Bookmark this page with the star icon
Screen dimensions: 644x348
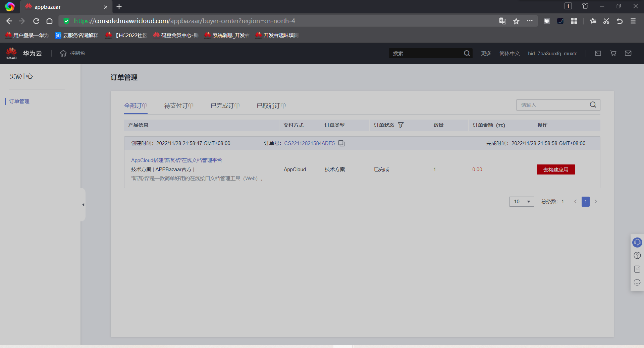[x=516, y=21]
